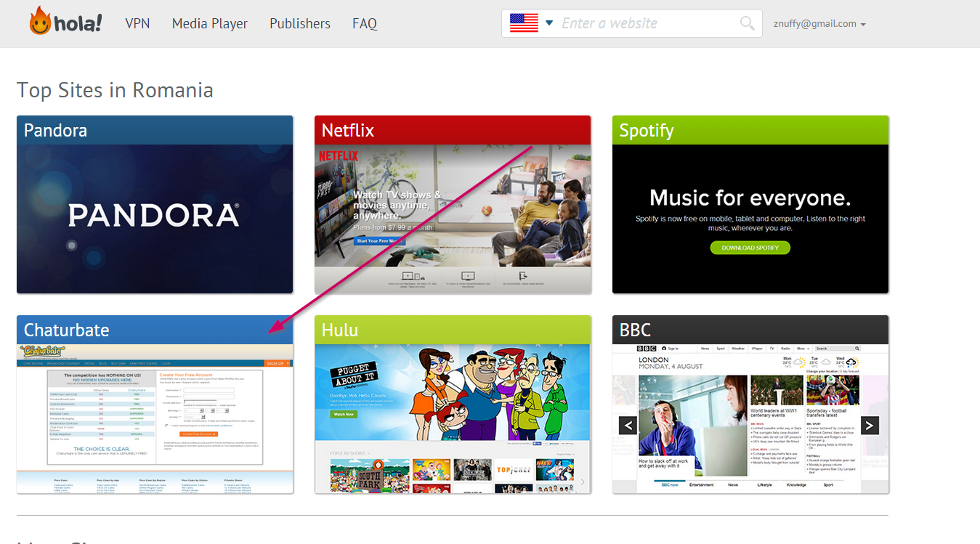Click the Netflix logo in its preview
Screen dimensions: 980x544
coord(339,155)
